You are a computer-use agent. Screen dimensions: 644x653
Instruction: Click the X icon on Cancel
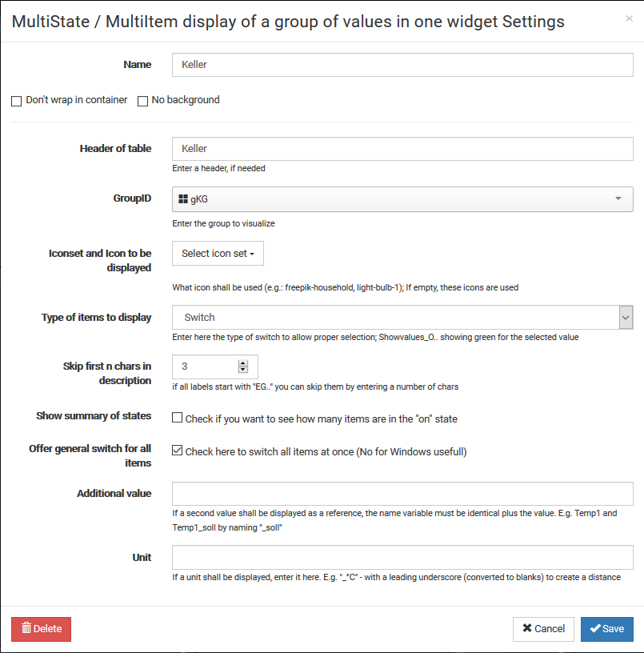(x=526, y=628)
